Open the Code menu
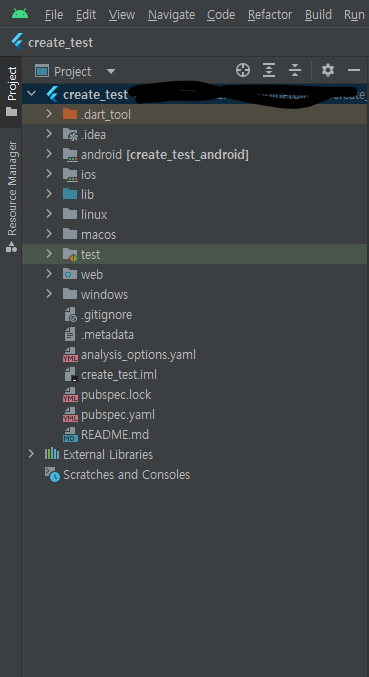The width and height of the screenshot is (369, 677). (221, 15)
